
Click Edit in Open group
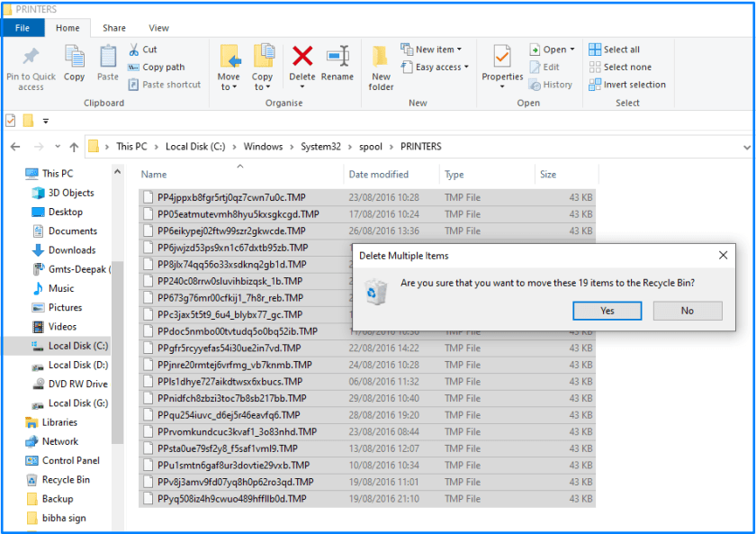pos(544,67)
